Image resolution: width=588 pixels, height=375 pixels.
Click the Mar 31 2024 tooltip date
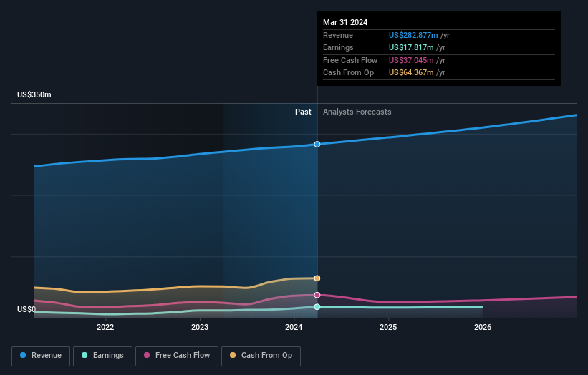(345, 22)
